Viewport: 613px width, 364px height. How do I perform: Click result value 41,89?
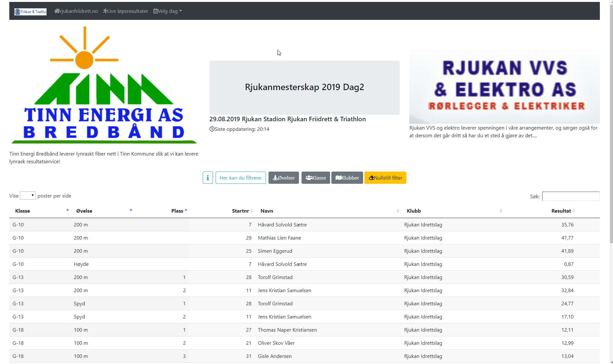[567, 251]
